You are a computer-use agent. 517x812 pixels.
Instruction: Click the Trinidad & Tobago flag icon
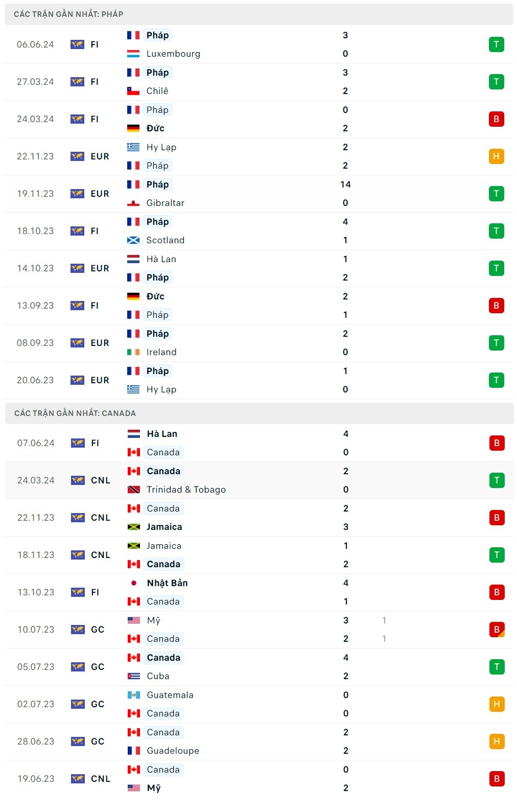[x=134, y=490]
